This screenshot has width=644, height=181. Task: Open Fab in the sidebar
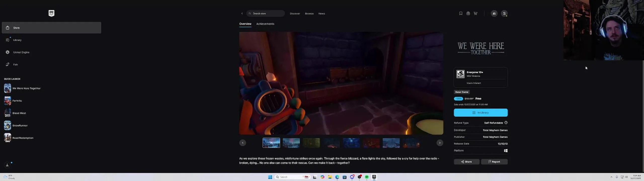tap(51, 64)
